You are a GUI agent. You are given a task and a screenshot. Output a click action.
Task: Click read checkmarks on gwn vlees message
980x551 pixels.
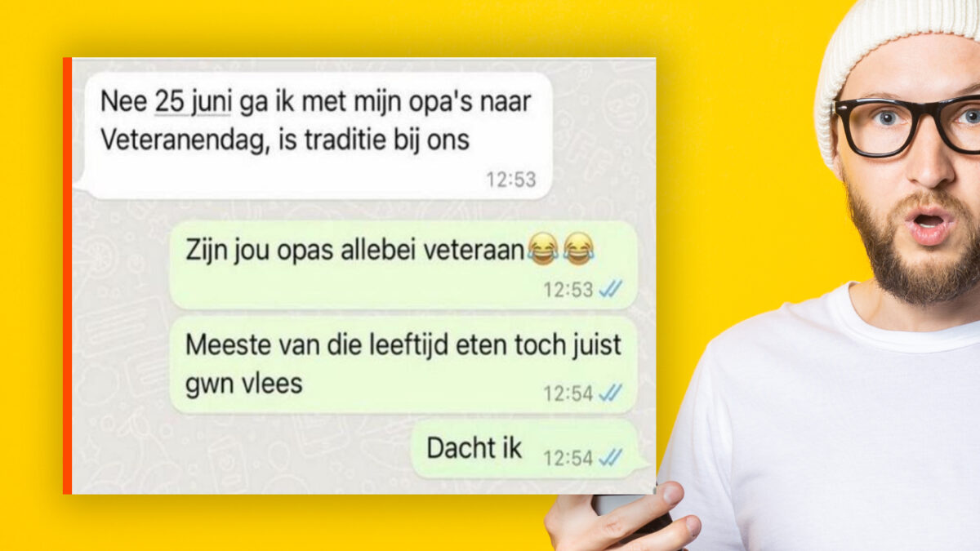click(x=610, y=393)
